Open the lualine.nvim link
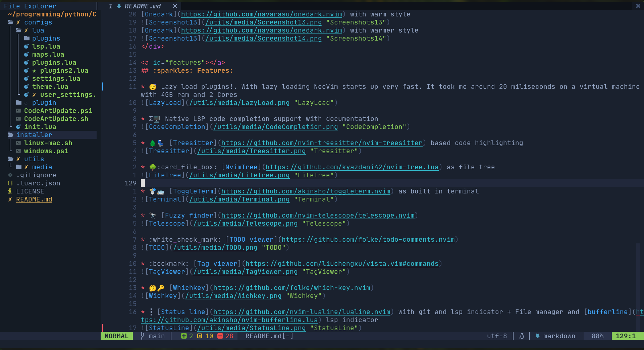 302,312
